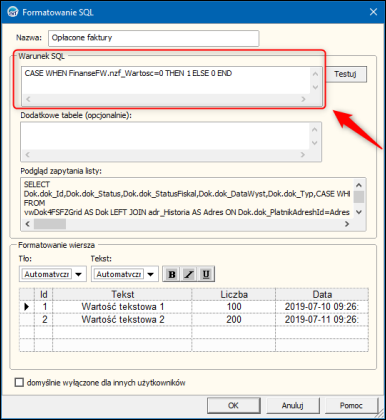The width and height of the screenshot is (386, 420).
Task: Open the Tło color dropdown
Action: point(79,274)
